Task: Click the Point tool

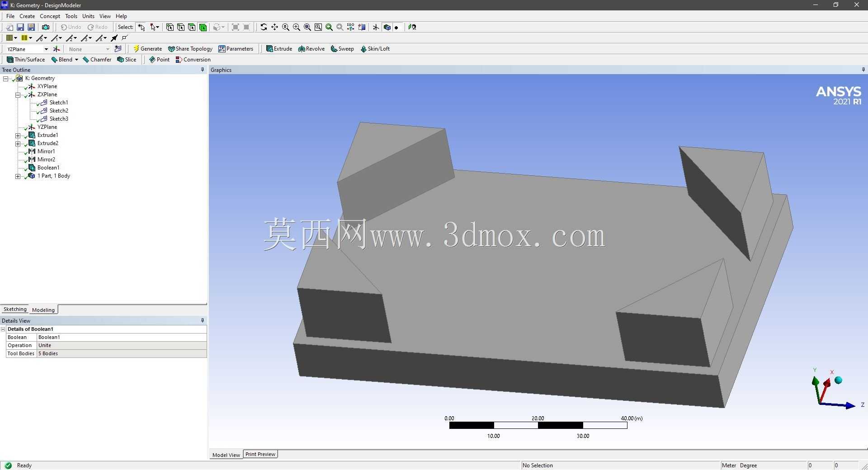Action: pyautogui.click(x=159, y=60)
